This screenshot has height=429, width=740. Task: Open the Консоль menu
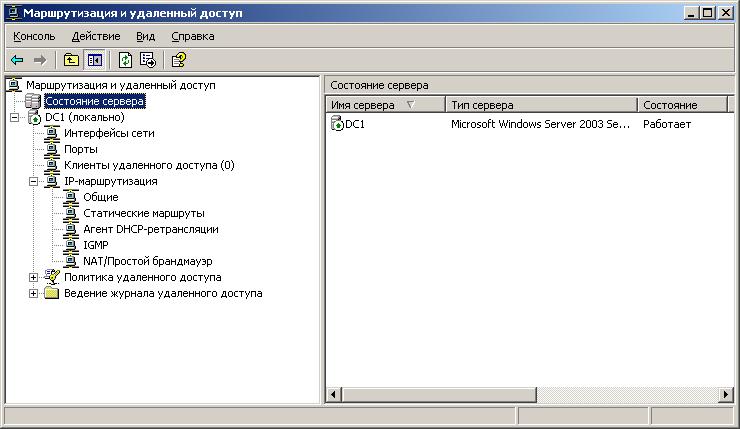(34, 36)
